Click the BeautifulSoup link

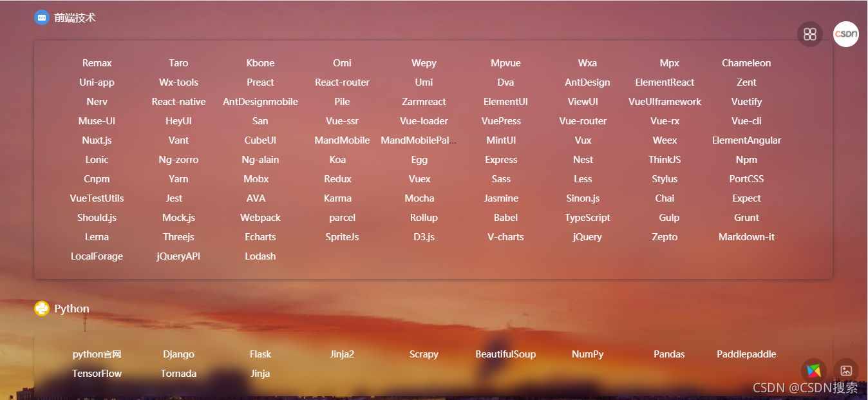click(x=506, y=354)
